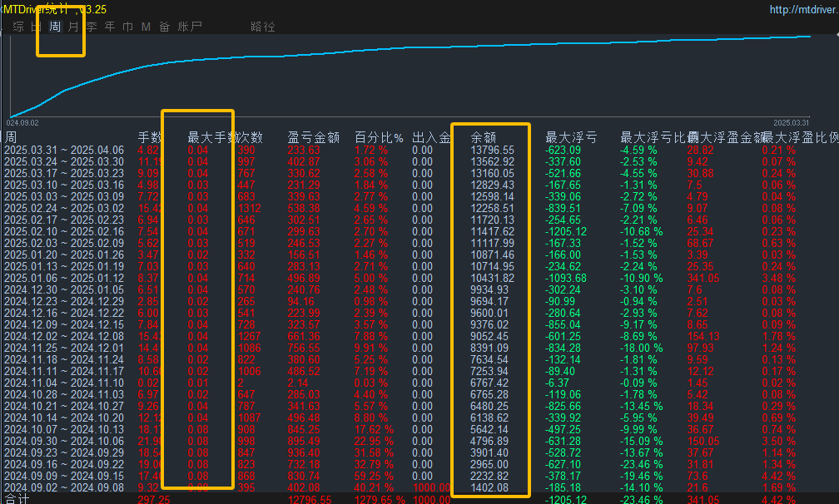Click profit amount 538.38
The image size is (839, 504).
coord(304,209)
